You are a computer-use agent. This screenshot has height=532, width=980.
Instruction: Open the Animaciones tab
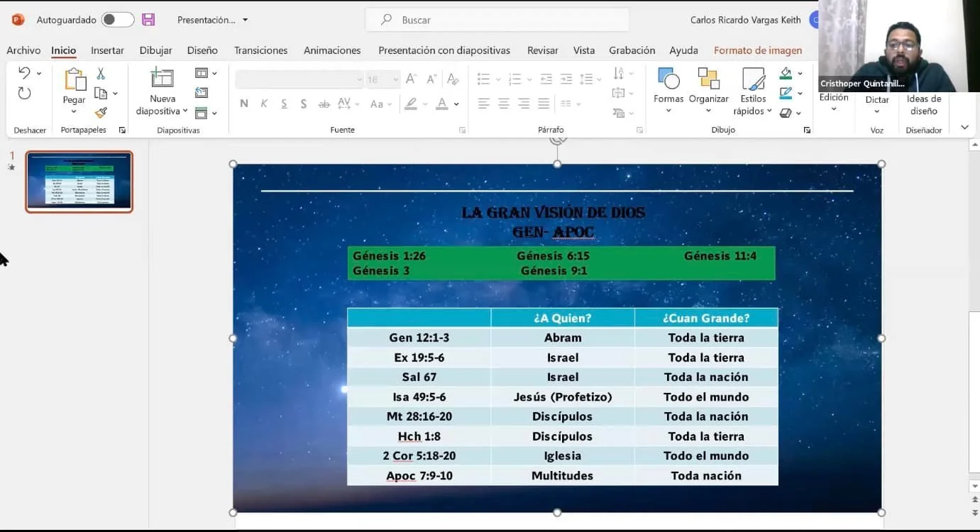[x=332, y=50]
